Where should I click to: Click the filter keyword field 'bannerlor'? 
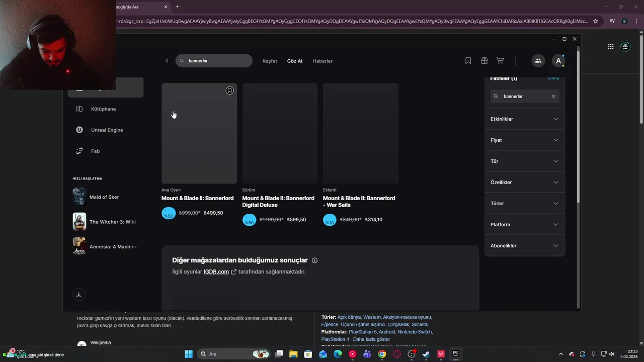pos(525,96)
